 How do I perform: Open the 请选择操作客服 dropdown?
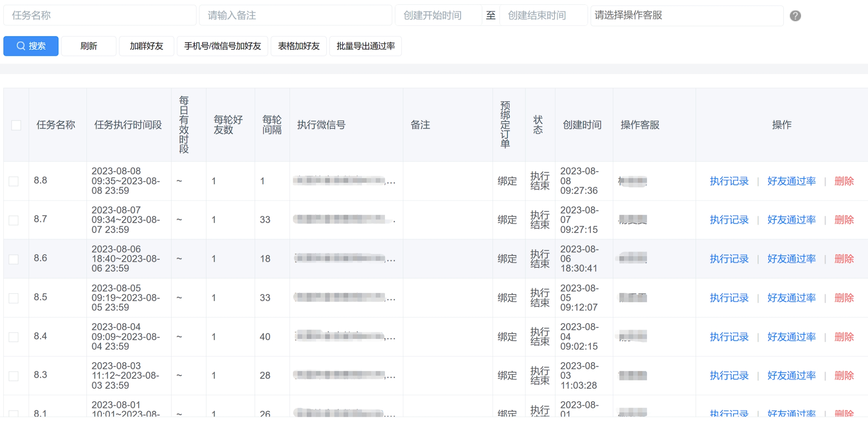[x=686, y=16]
